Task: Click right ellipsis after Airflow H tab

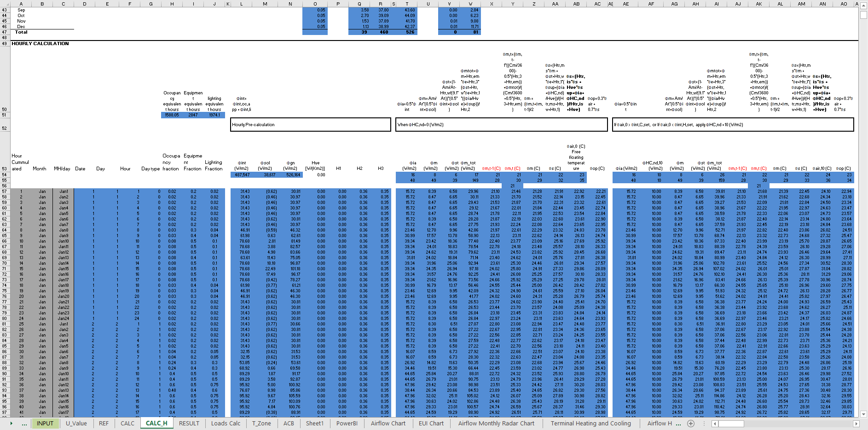Action: click(679, 424)
